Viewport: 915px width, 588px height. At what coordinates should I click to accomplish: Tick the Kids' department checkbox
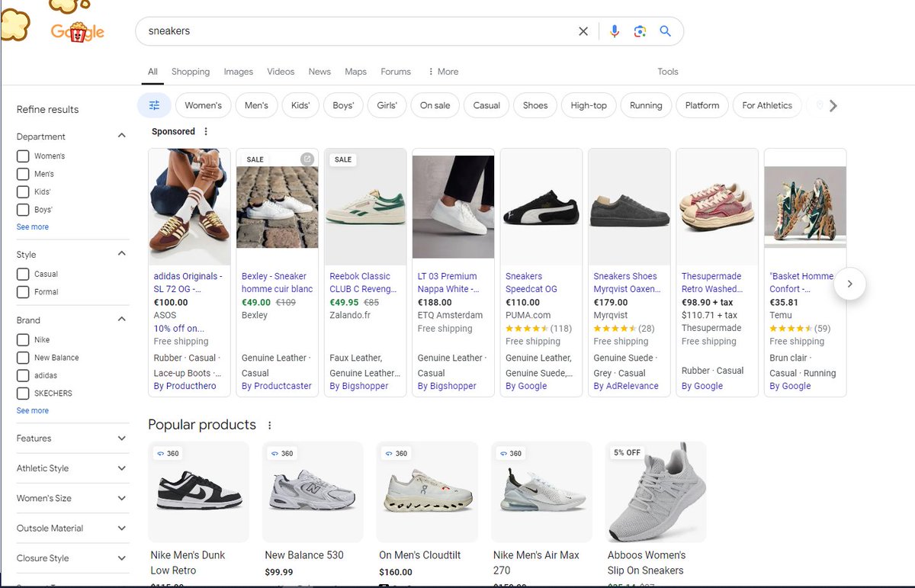coord(23,192)
